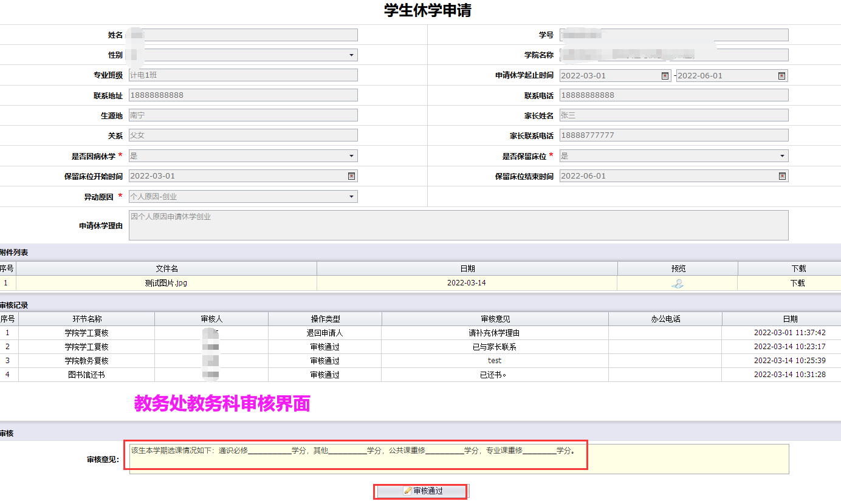Click calendar icon for 保留床位结束时间
The height and width of the screenshot is (504, 841).
(x=782, y=176)
